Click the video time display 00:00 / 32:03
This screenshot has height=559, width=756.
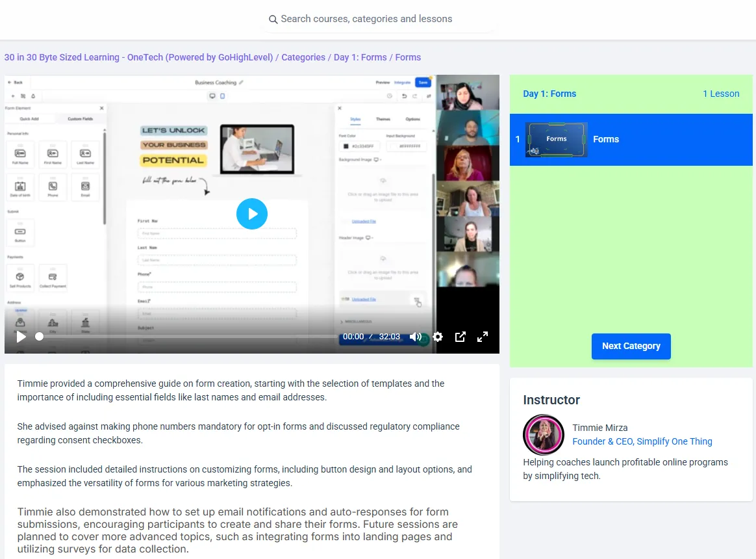point(372,337)
